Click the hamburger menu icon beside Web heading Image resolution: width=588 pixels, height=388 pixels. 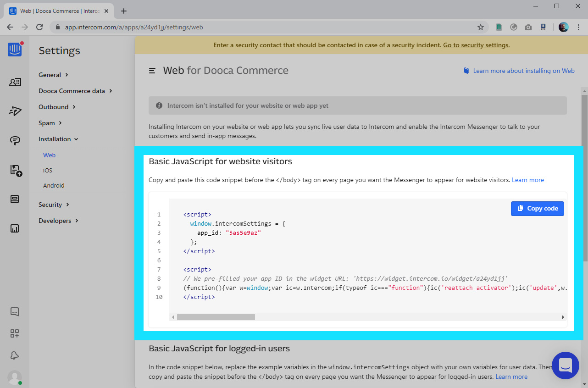(x=152, y=71)
